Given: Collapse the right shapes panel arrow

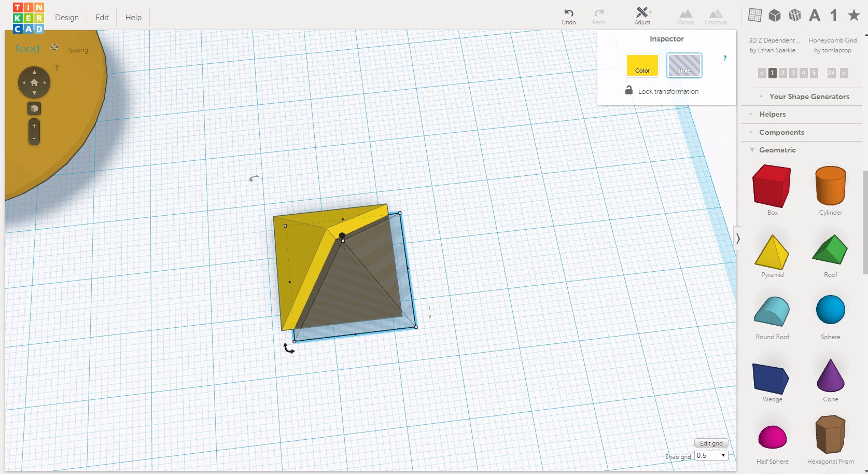Looking at the screenshot, I should 738,239.
